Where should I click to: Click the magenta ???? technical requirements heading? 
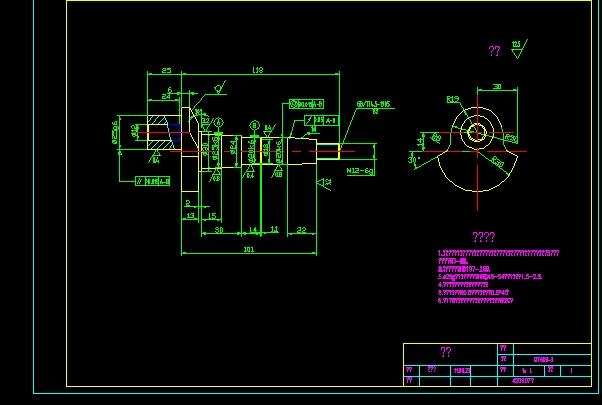pos(483,237)
